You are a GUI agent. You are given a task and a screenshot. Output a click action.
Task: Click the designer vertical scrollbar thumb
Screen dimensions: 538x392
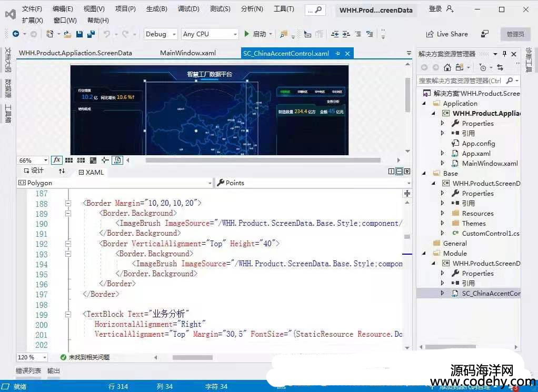click(407, 95)
